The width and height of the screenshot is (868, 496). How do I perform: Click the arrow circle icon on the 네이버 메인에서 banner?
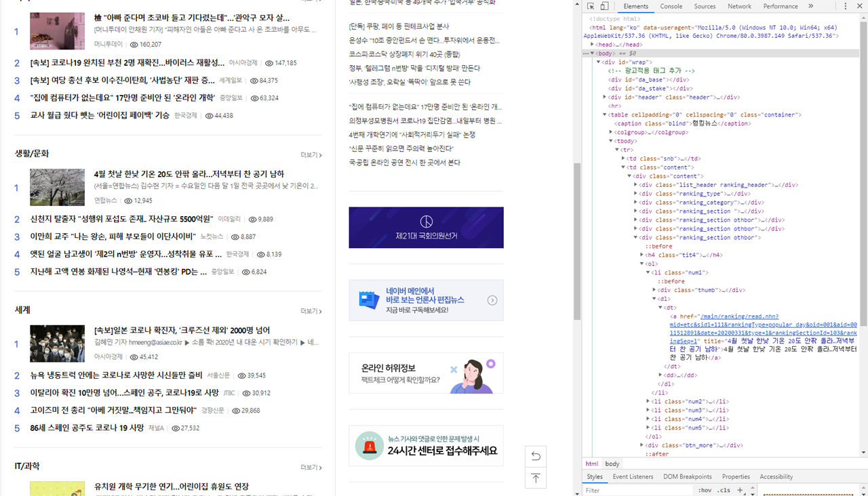coord(492,300)
